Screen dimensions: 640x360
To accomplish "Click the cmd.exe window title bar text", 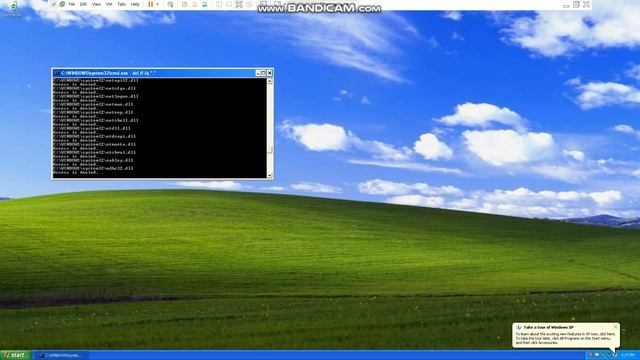I will point(109,73).
